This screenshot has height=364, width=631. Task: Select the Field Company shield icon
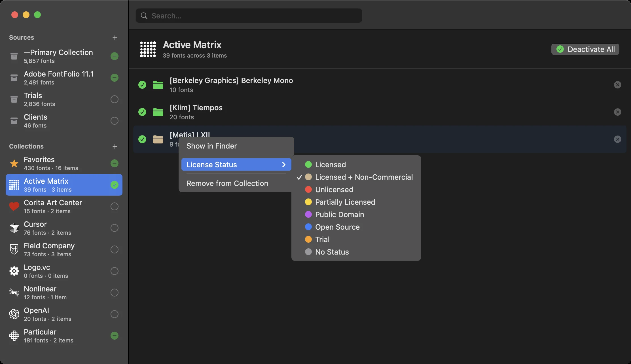point(14,249)
